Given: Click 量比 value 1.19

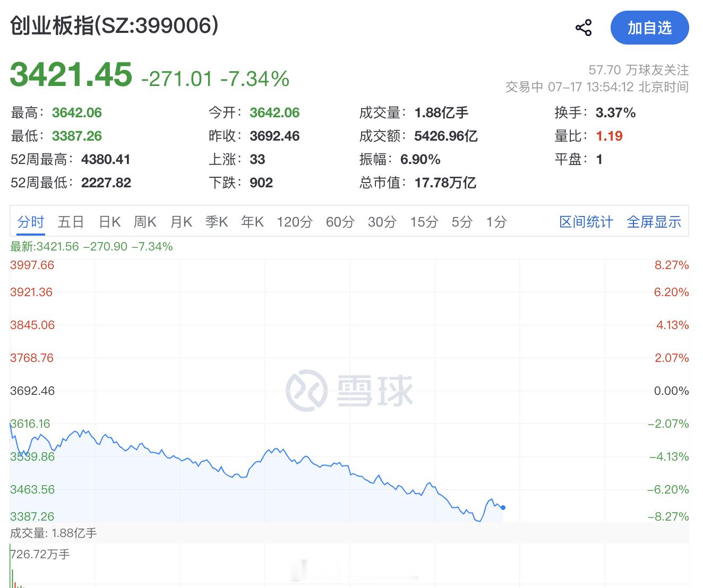Looking at the screenshot, I should coord(610,136).
